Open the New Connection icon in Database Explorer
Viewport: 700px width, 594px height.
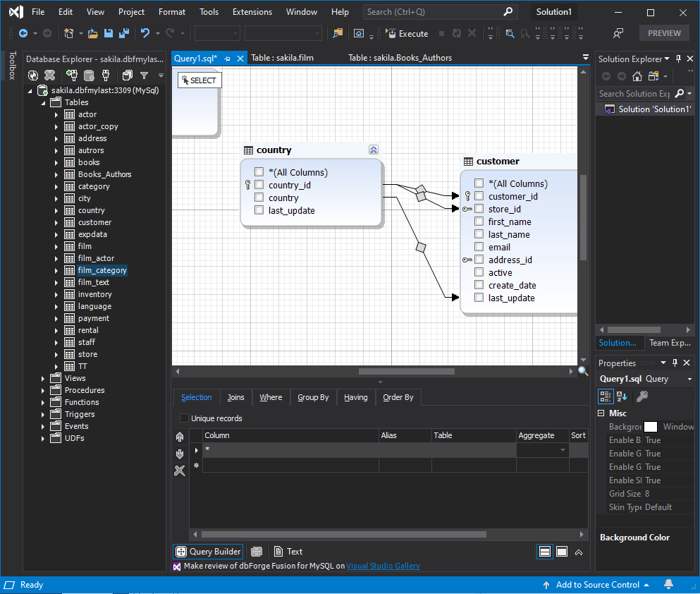pos(73,75)
